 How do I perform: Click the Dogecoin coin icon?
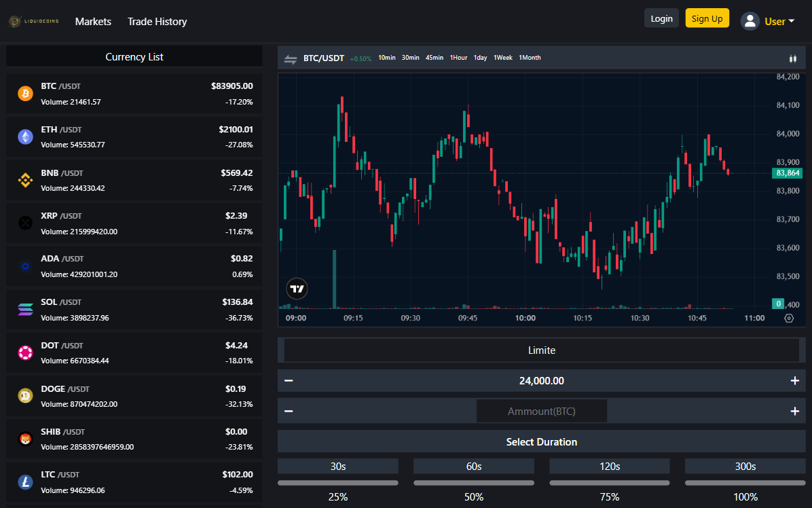coord(25,397)
